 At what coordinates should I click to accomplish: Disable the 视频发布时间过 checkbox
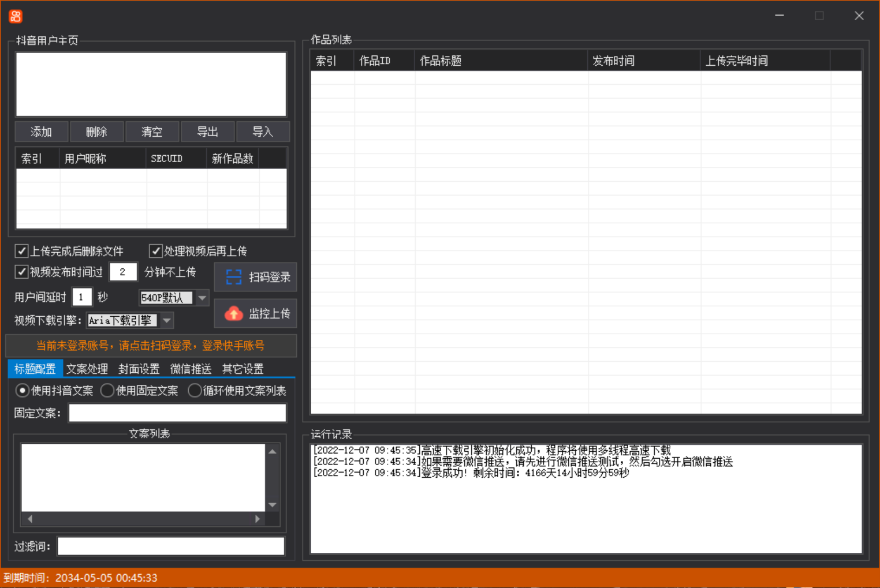click(x=21, y=272)
